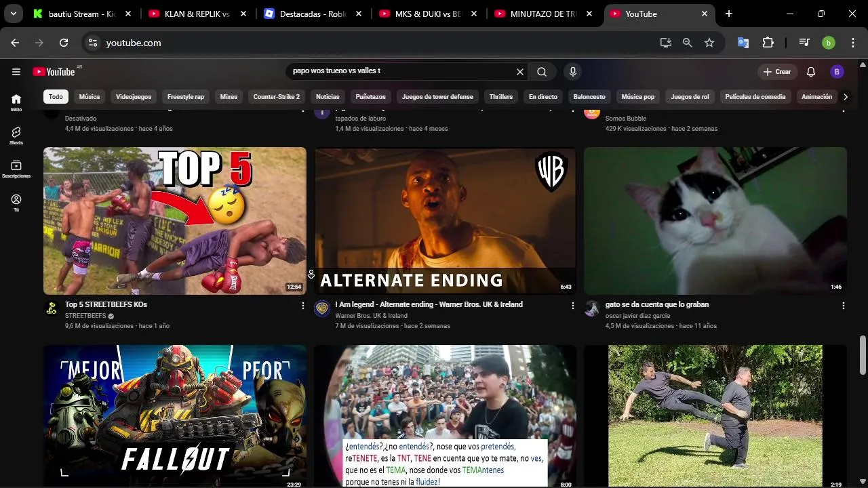Play the flying kick park thumbnail

coord(715,416)
